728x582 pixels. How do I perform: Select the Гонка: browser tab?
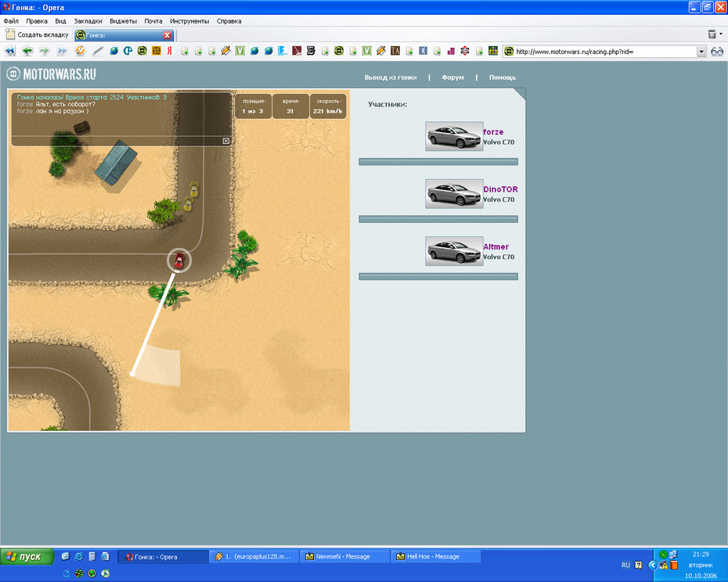click(124, 34)
